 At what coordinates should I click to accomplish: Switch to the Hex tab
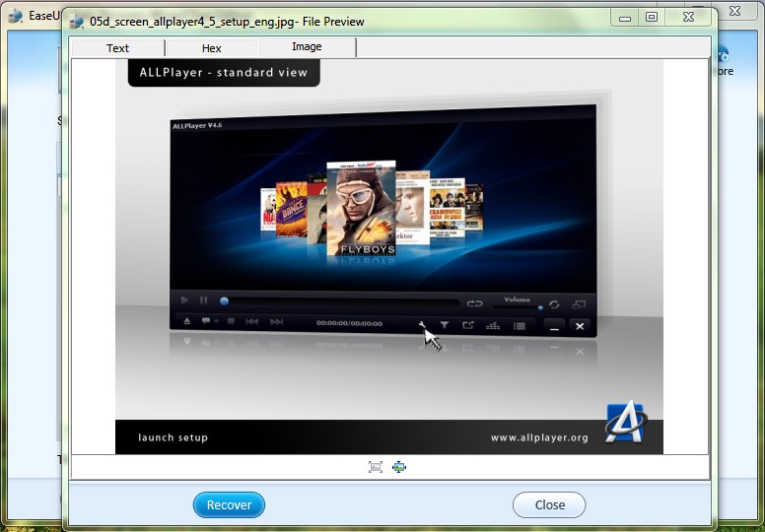tap(212, 48)
